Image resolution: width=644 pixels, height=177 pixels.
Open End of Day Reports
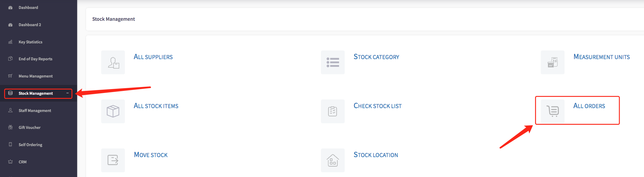point(35,59)
